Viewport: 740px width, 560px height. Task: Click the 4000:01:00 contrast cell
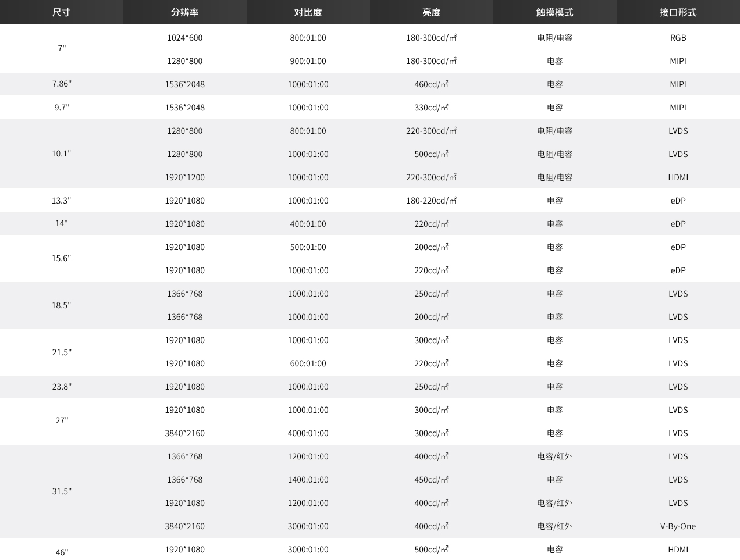click(x=308, y=433)
